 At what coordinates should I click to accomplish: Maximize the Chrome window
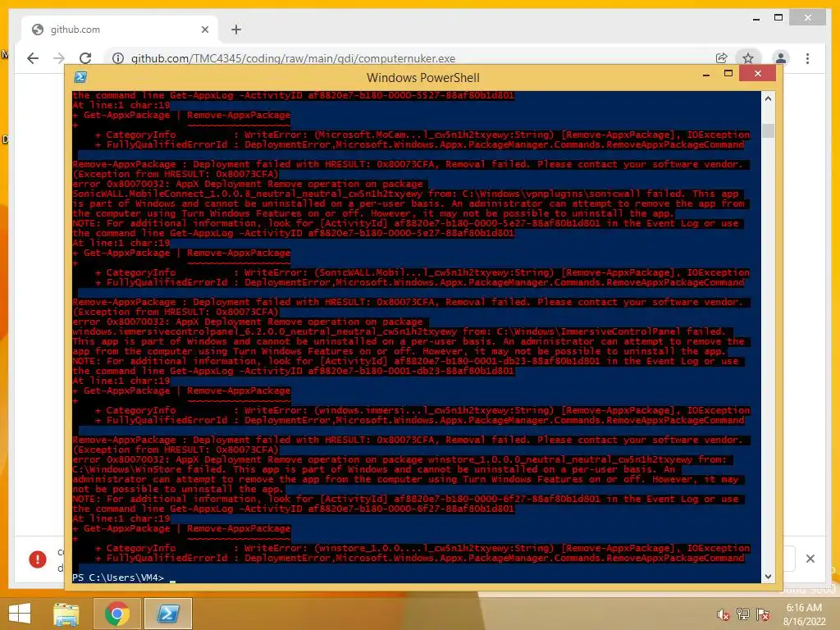pos(778,18)
